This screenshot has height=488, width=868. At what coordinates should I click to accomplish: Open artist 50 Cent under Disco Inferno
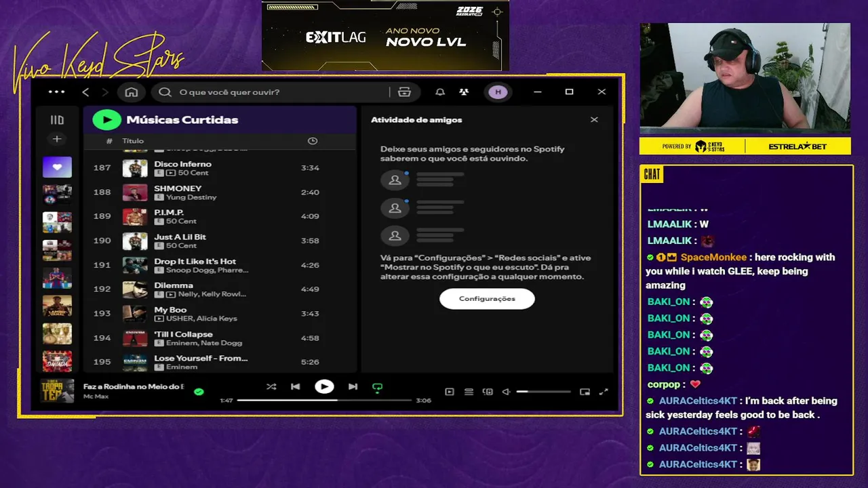click(193, 173)
